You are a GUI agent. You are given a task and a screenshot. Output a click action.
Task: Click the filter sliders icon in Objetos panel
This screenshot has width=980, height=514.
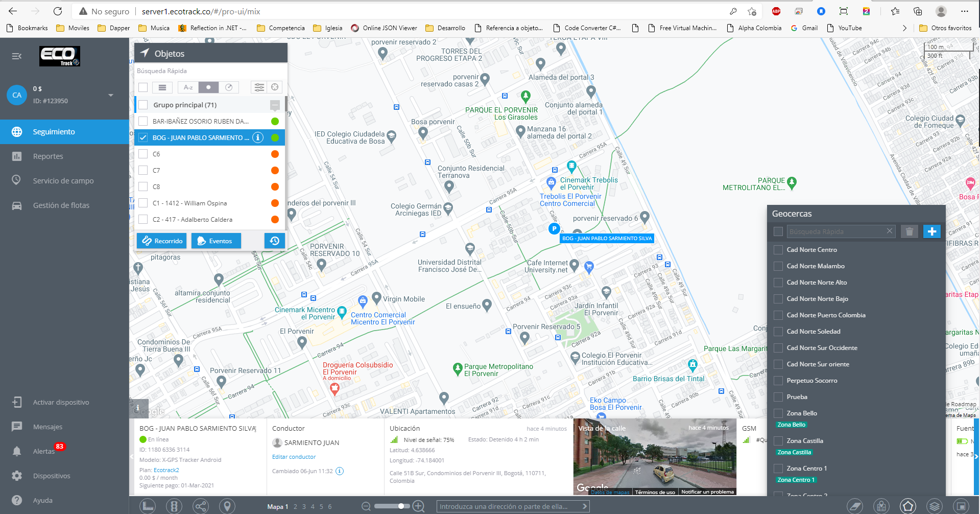(259, 87)
